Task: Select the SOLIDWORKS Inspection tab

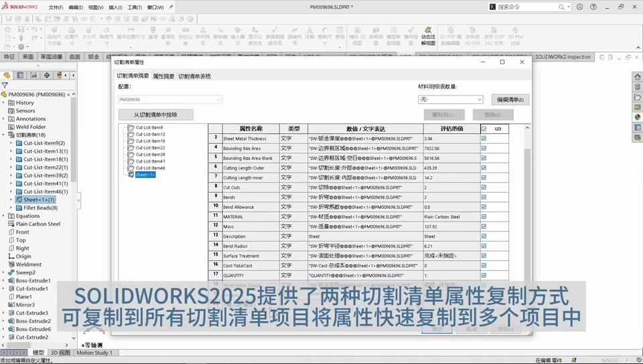Action: click(563, 56)
